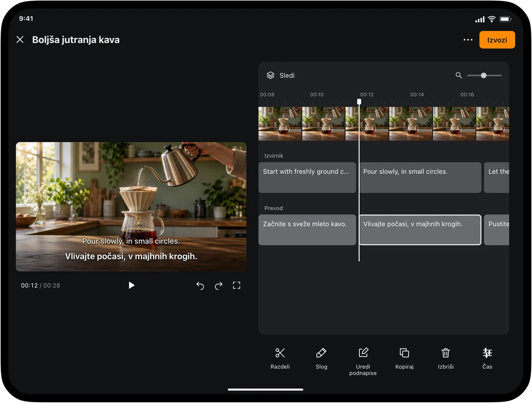Click the timeline zoom magnifier icon
The width and height of the screenshot is (532, 403).
[459, 75]
